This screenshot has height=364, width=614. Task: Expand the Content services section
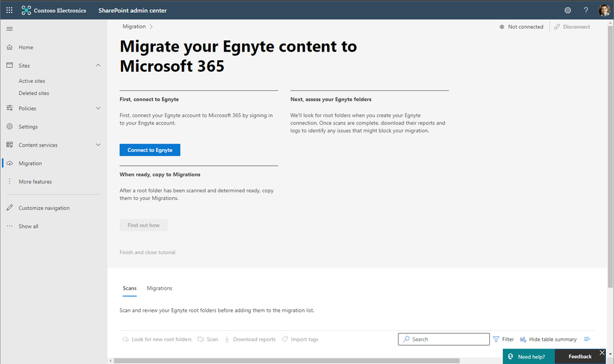(x=98, y=145)
